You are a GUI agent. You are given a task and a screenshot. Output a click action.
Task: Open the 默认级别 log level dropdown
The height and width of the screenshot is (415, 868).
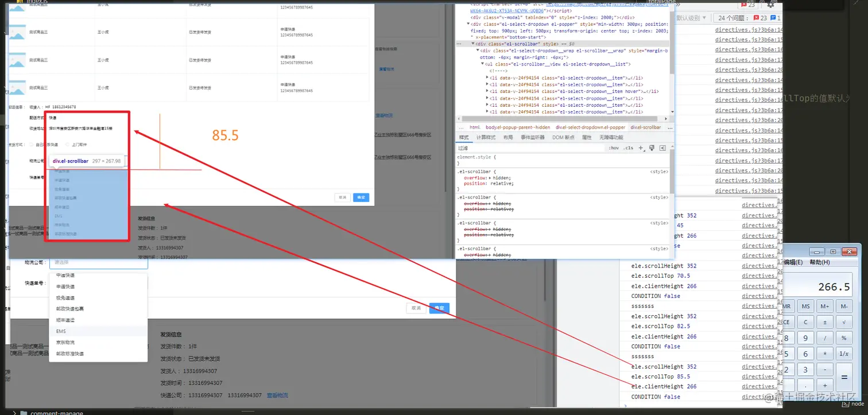(692, 18)
